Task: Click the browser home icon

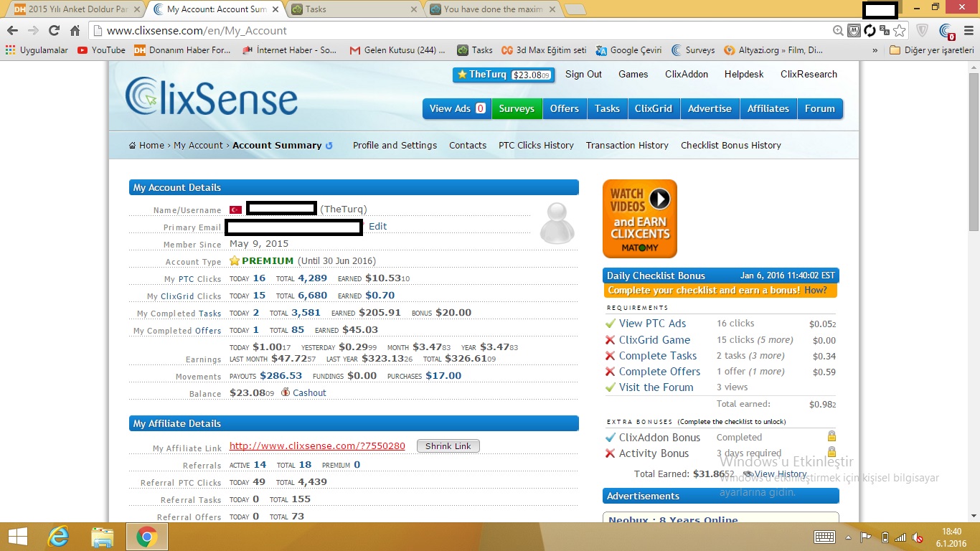Action: click(x=75, y=31)
